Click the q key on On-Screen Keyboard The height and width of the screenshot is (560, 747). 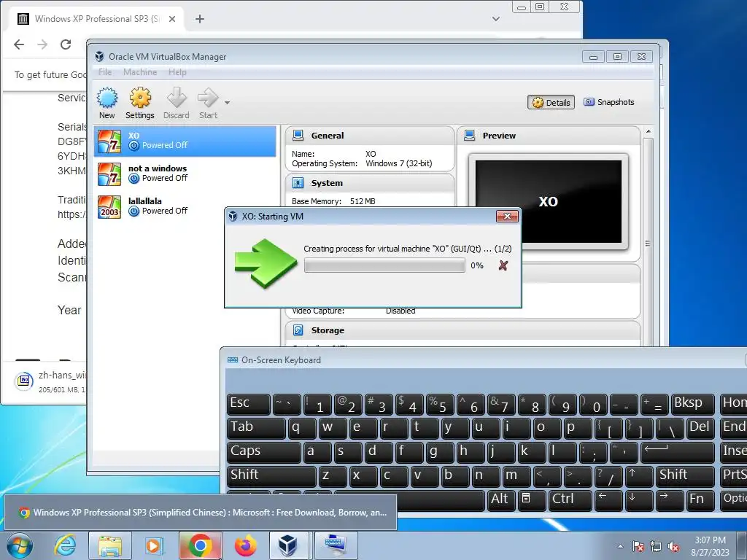click(303, 427)
